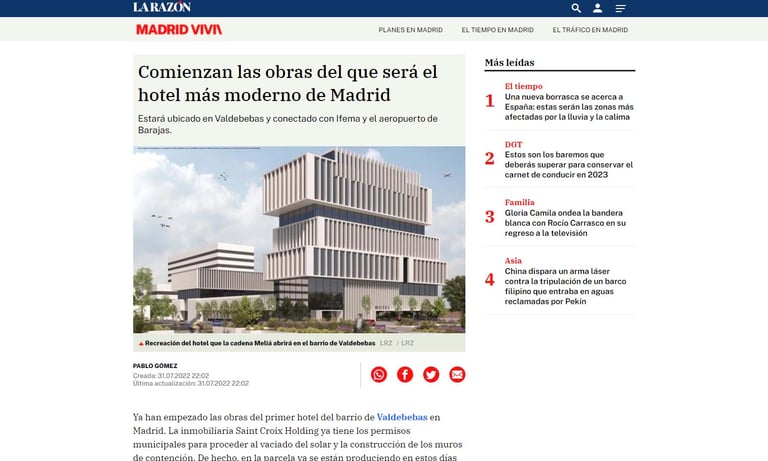Open the DGT category link
Viewport: 768px width, 461px height.
coord(513,145)
